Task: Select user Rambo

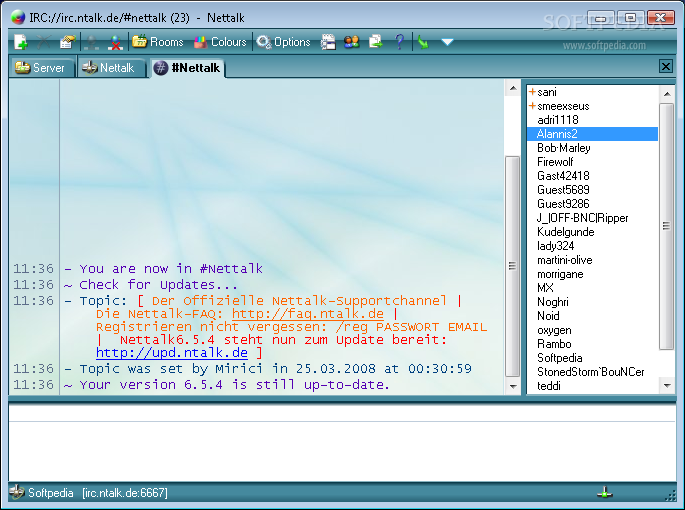Action: (x=592, y=344)
